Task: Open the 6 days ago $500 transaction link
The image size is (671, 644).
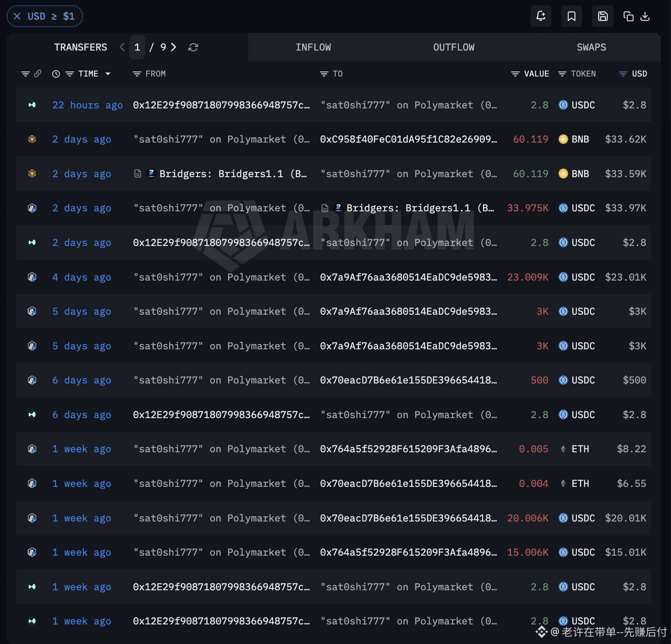Action: pyautogui.click(x=81, y=380)
